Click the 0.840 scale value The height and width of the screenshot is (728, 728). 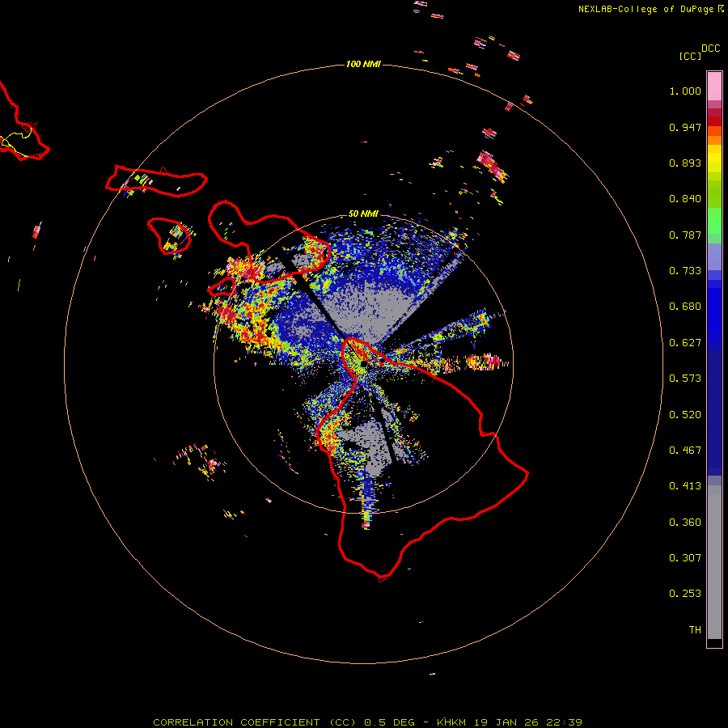(685, 199)
